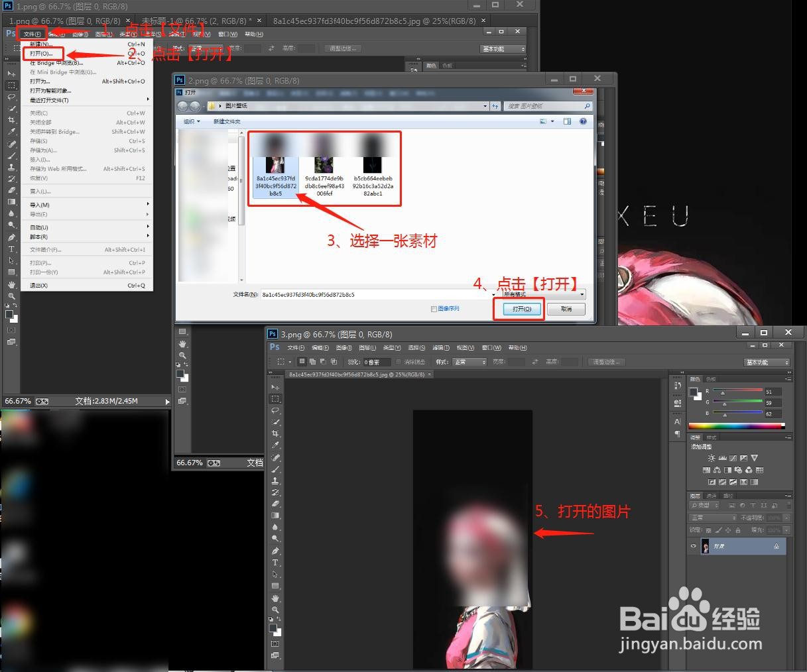This screenshot has width=807, height=672.
Task: Toggle 消除锯齿 checkbox in 3.png options bar
Action: click(x=399, y=362)
